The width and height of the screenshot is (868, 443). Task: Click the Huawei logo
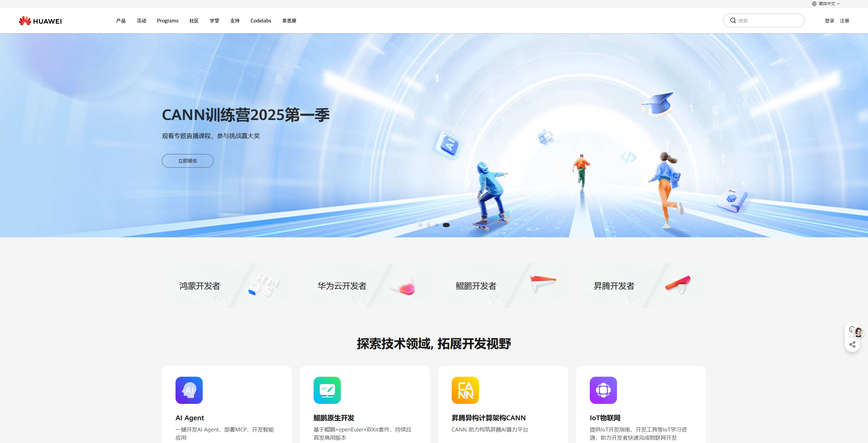40,21
